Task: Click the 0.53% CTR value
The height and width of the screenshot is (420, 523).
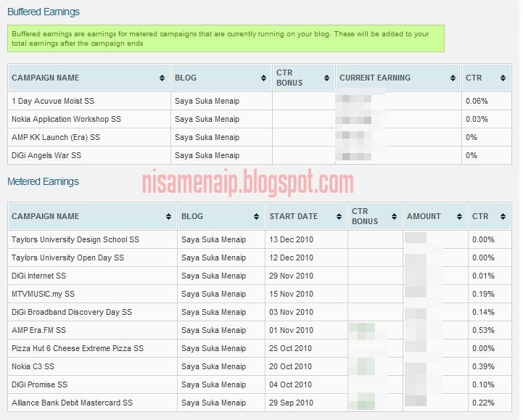Action: coord(483,330)
